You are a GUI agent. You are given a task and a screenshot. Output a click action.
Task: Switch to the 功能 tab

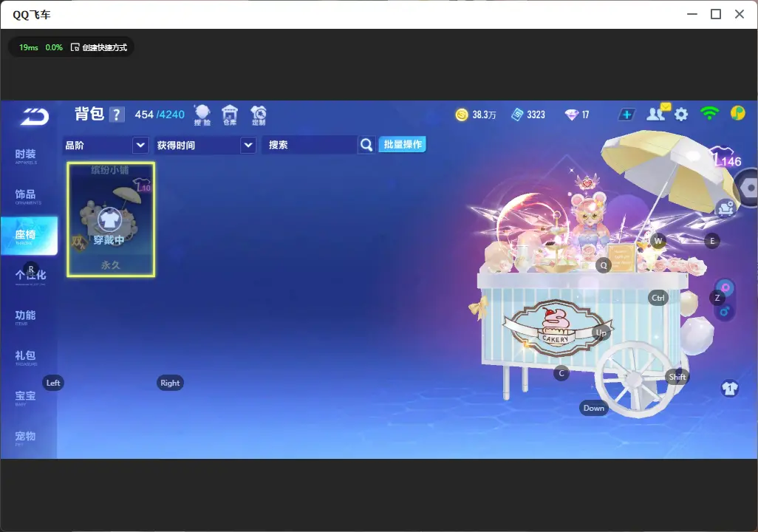(x=26, y=316)
